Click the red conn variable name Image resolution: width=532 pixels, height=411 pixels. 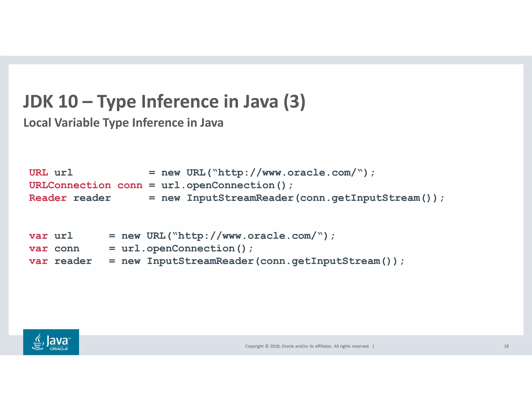(130, 185)
